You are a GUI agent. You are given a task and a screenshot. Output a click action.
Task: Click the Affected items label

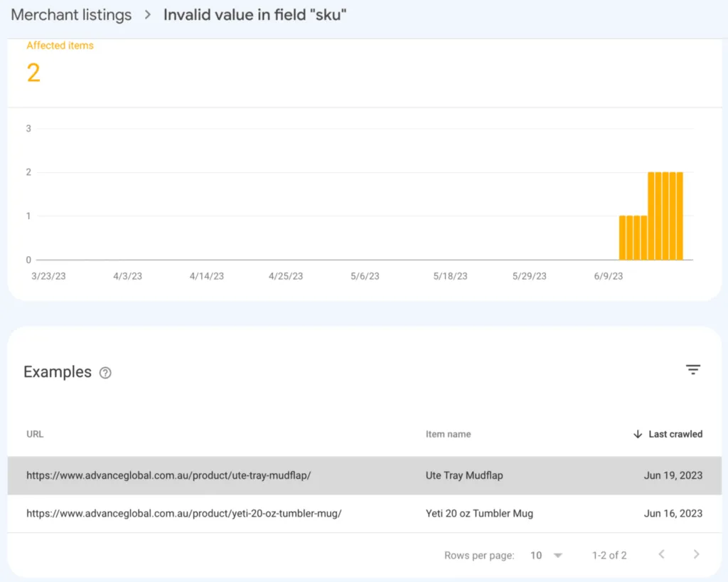(x=60, y=46)
